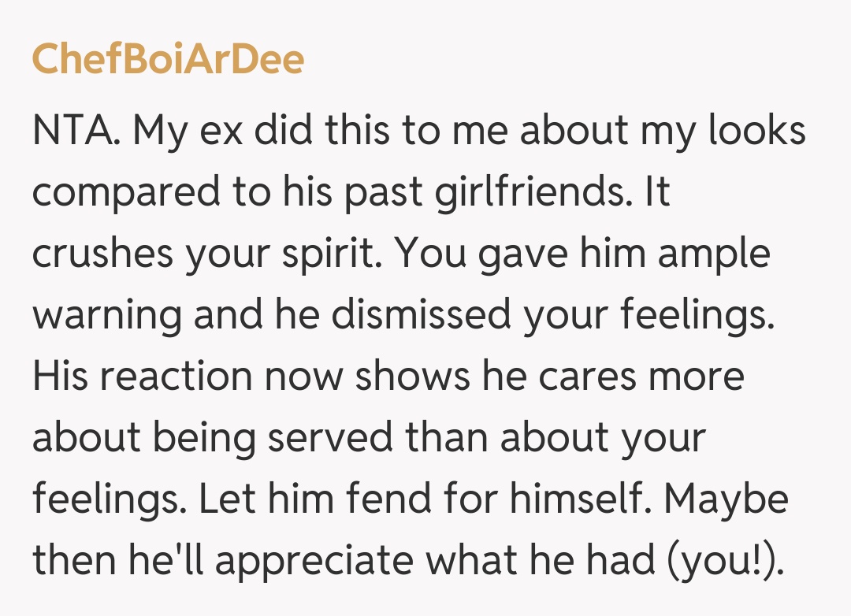Click the phrase 'cares more' in comment
This screenshot has width=851, height=616.
[x=642, y=375]
